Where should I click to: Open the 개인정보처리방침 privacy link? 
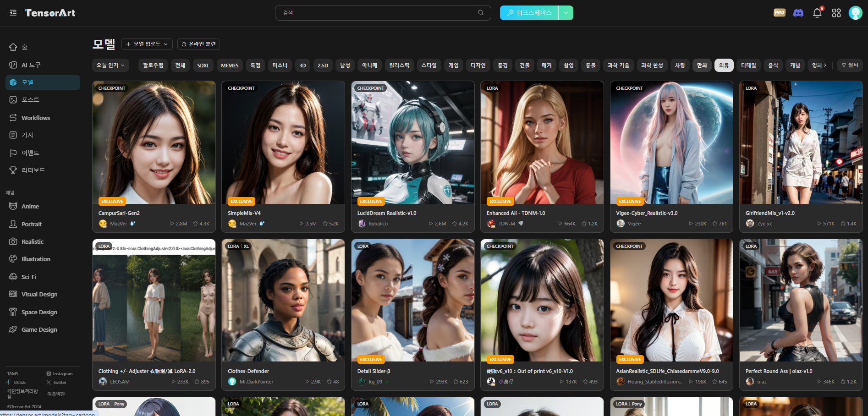click(22, 394)
